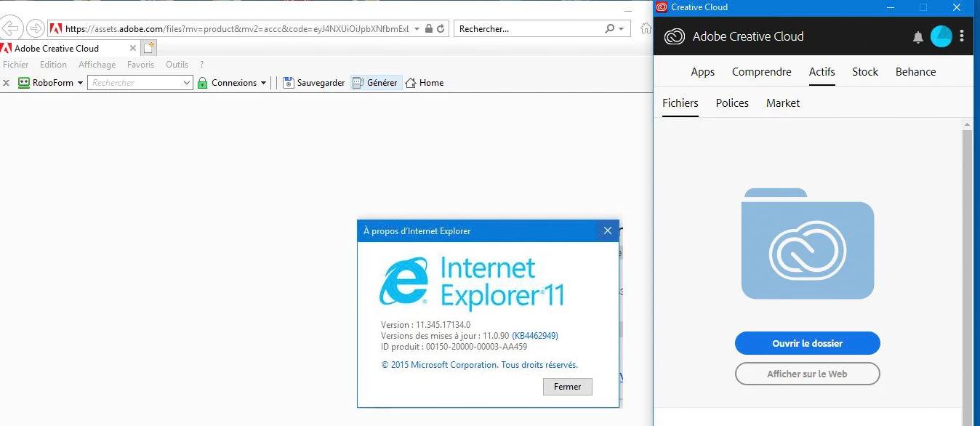Open Creative Cloud notifications bell
980x426 pixels.
(x=918, y=37)
